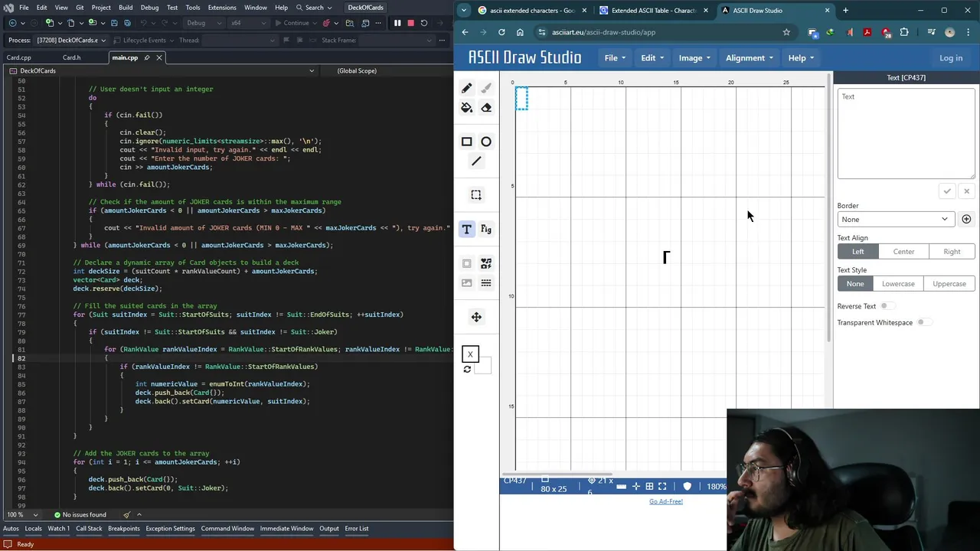The width and height of the screenshot is (980, 551).
Task: Open the File menu in ASCII Draw Studio
Action: 615,58
